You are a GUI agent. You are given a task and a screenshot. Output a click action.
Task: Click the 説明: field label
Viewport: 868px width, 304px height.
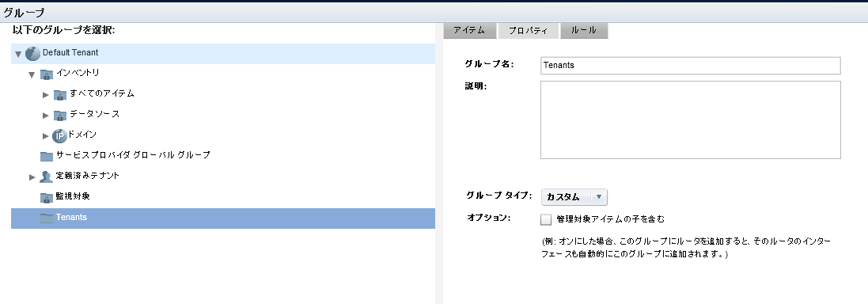[x=476, y=85]
